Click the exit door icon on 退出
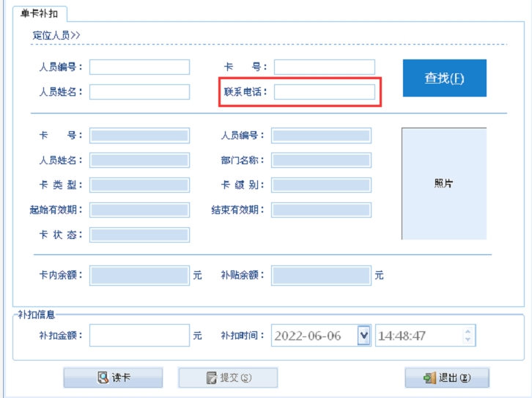Viewport: 532px width, 398px height. point(429,378)
